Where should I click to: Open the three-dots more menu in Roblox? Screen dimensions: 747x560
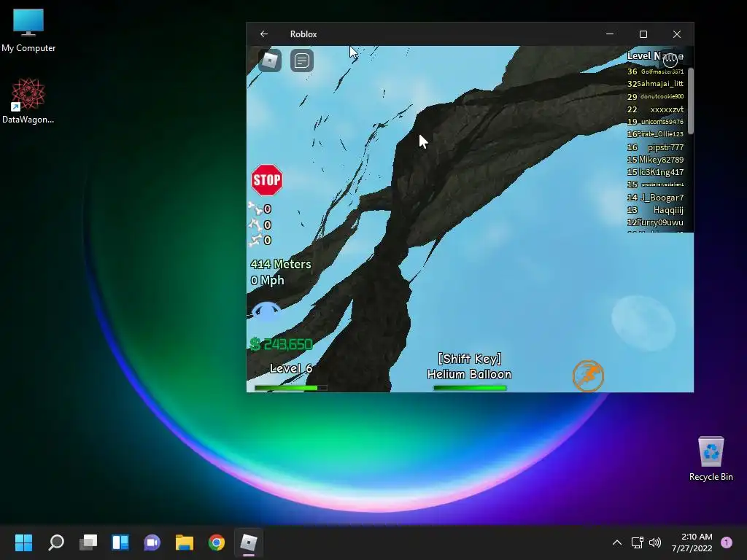pos(670,60)
